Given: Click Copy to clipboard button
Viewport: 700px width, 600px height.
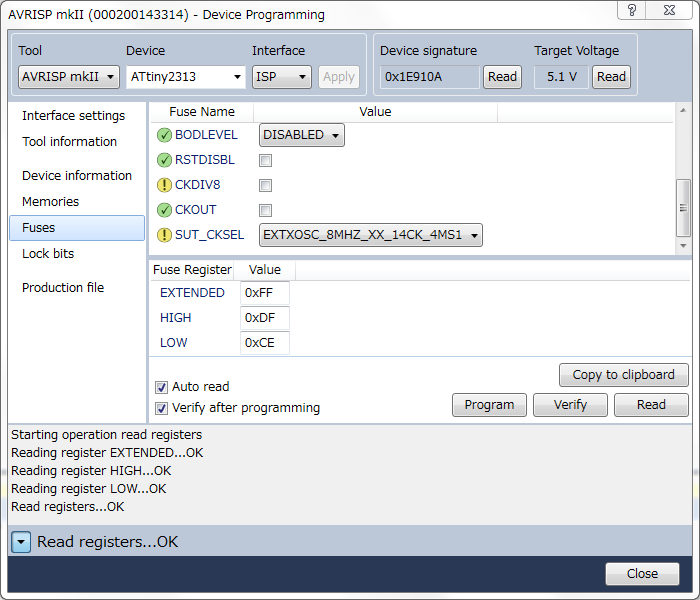Looking at the screenshot, I should pyautogui.click(x=623, y=375).
